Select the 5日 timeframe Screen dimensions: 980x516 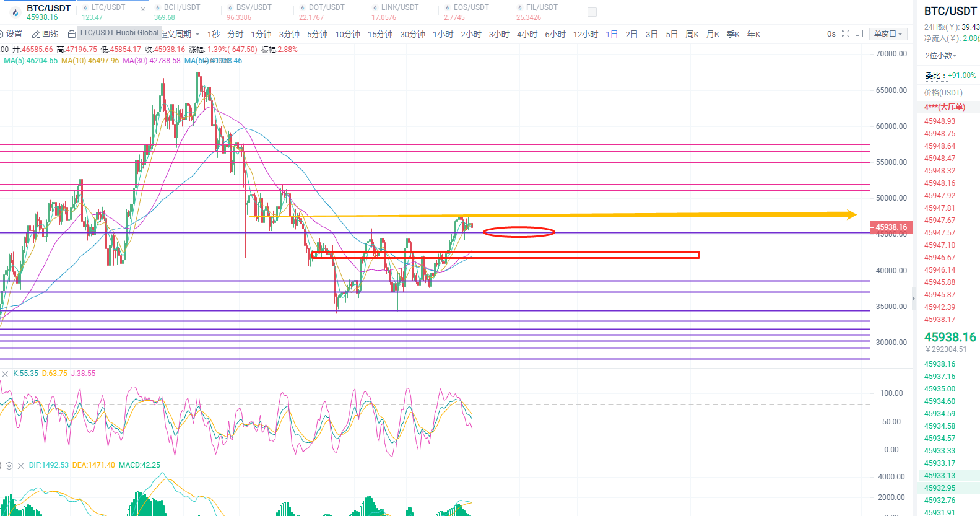[672, 34]
